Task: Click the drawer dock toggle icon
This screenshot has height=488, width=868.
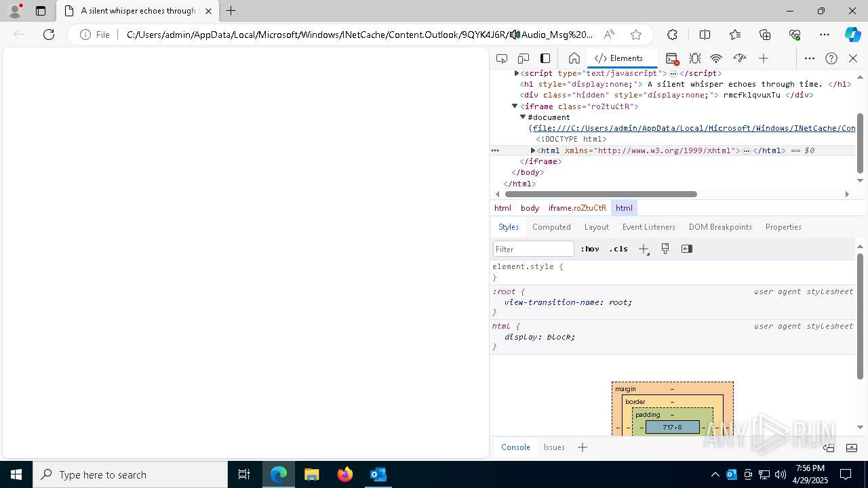Action: click(x=829, y=447)
